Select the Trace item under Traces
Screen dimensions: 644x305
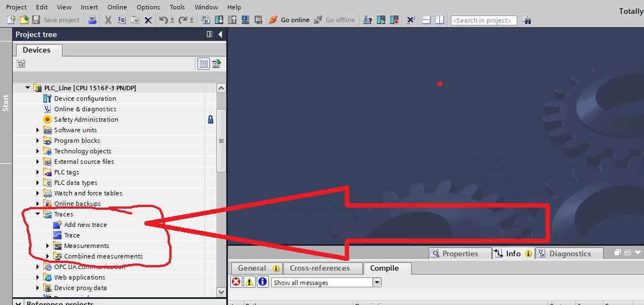[x=72, y=236]
